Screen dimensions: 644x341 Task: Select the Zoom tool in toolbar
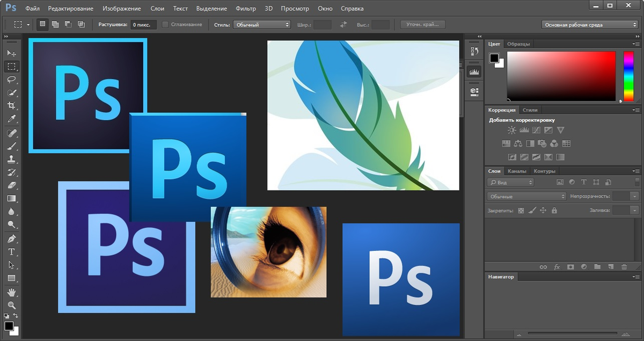pos(11,305)
